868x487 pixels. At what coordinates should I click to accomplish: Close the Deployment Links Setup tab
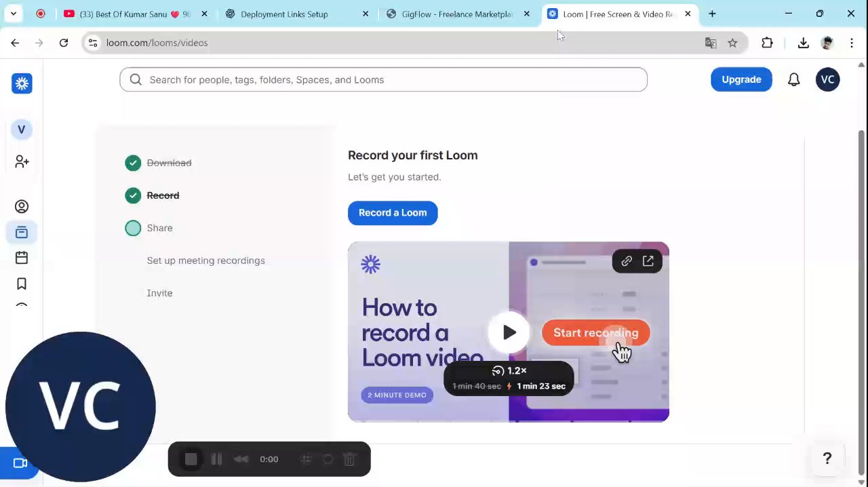click(366, 14)
